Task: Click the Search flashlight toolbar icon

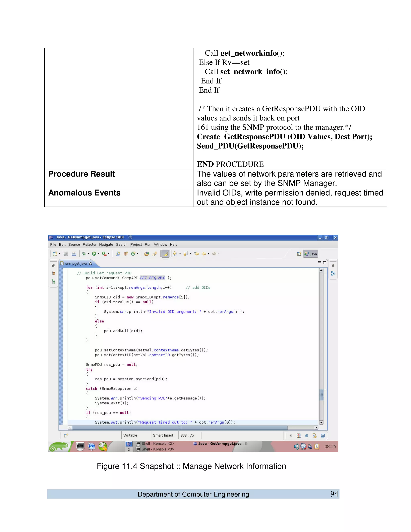Action: click(x=155, y=254)
